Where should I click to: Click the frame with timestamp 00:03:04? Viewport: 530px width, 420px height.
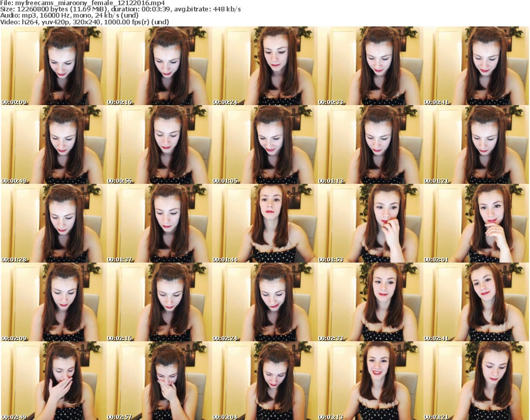[264, 381]
